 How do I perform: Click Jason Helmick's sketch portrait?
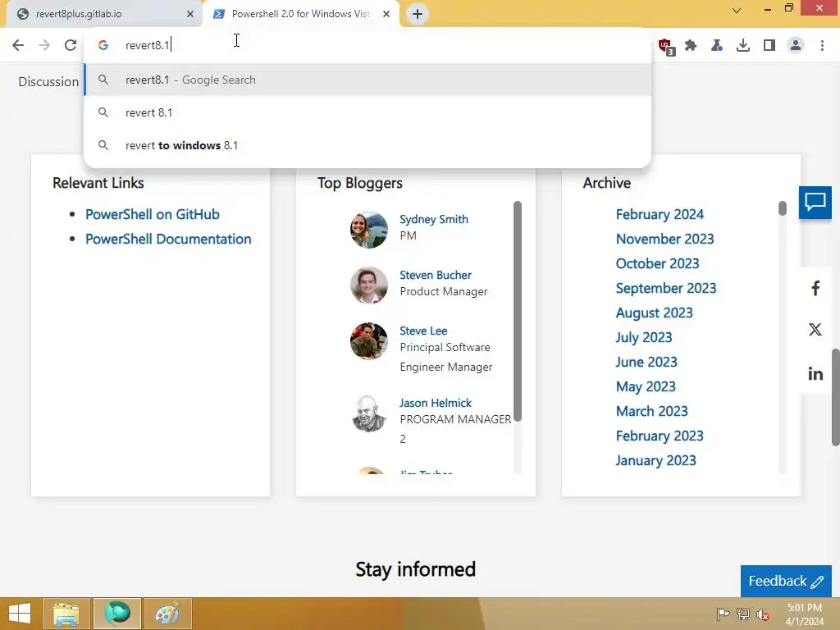[x=368, y=413]
